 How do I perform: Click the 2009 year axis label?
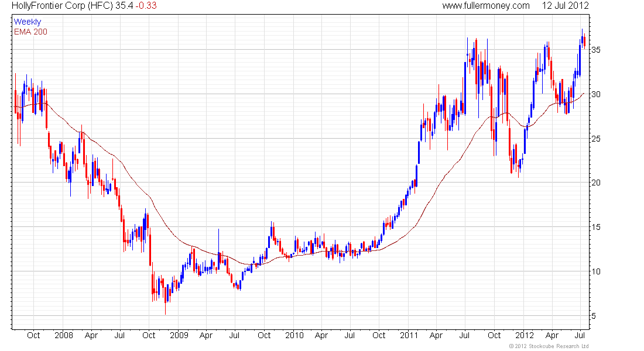pyautogui.click(x=179, y=335)
